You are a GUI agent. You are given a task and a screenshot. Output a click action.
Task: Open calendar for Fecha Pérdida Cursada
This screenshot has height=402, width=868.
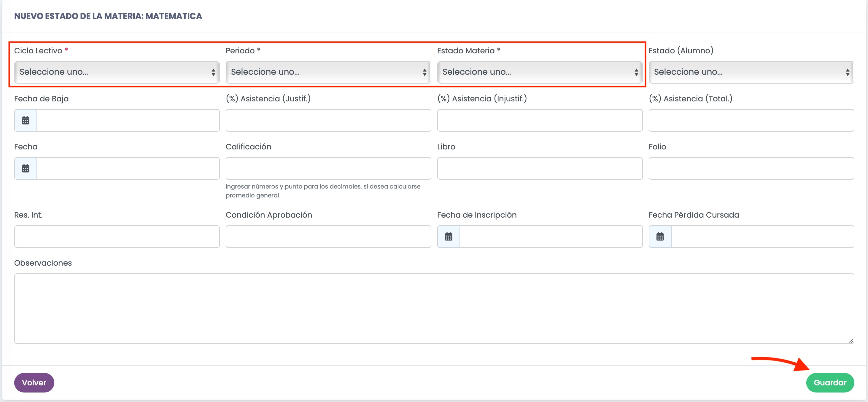pyautogui.click(x=660, y=237)
